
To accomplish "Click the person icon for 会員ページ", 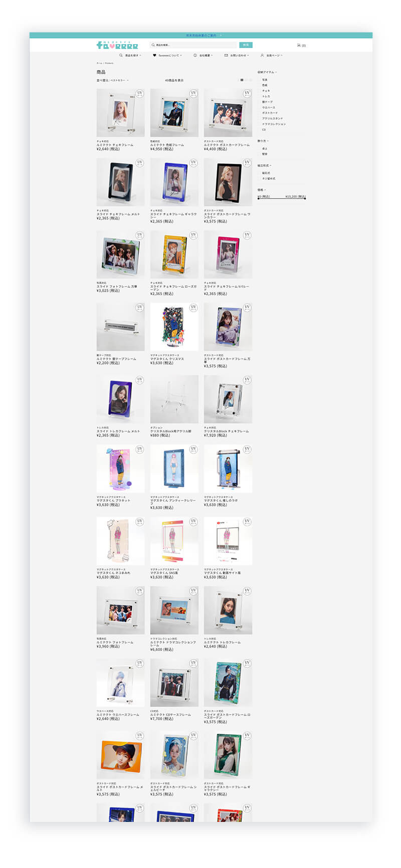I will (x=262, y=56).
